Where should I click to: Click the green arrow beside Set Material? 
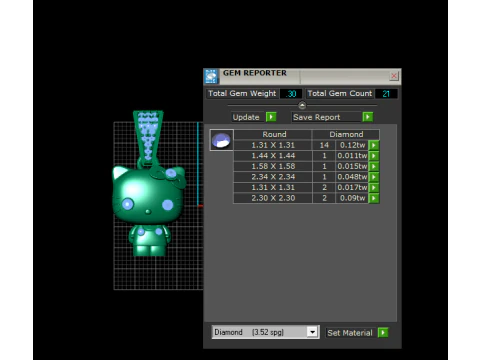point(383,333)
